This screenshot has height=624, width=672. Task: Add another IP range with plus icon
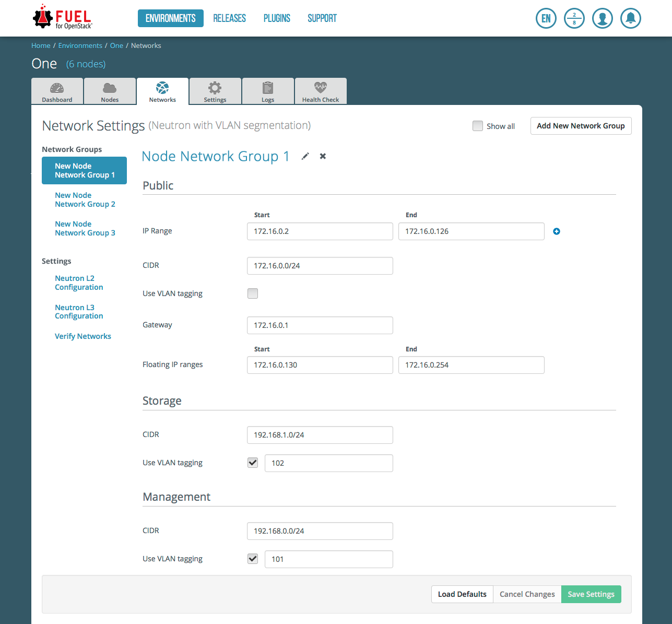click(x=557, y=231)
